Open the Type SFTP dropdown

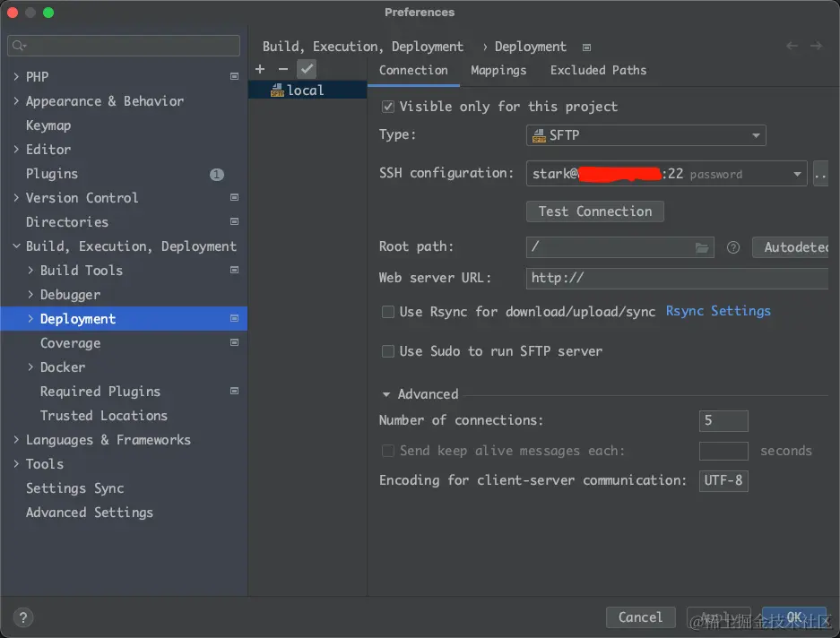coord(646,135)
